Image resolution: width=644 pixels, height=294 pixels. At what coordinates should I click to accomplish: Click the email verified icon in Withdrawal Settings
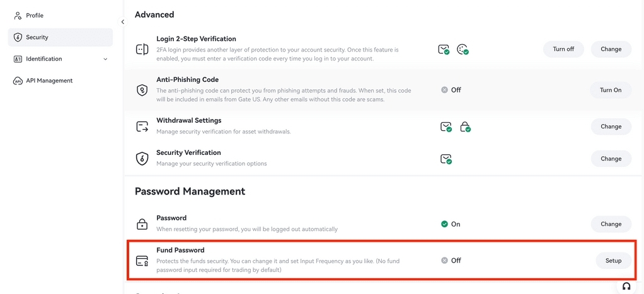point(446,127)
